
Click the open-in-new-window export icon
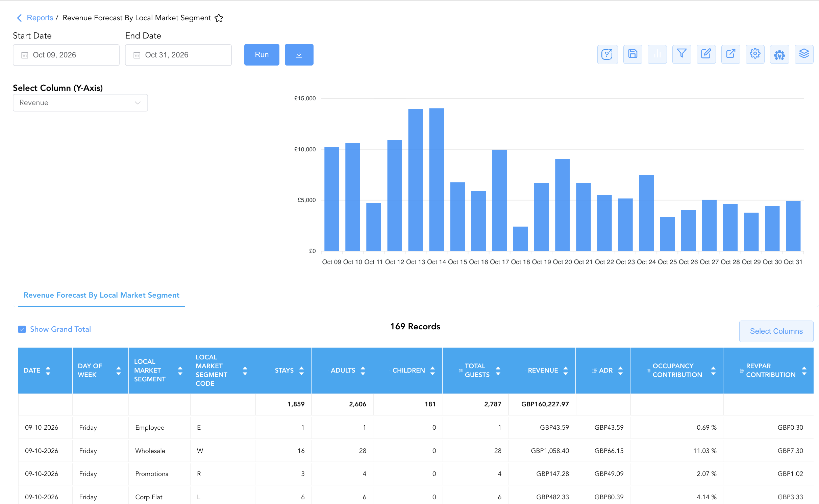[731, 54]
